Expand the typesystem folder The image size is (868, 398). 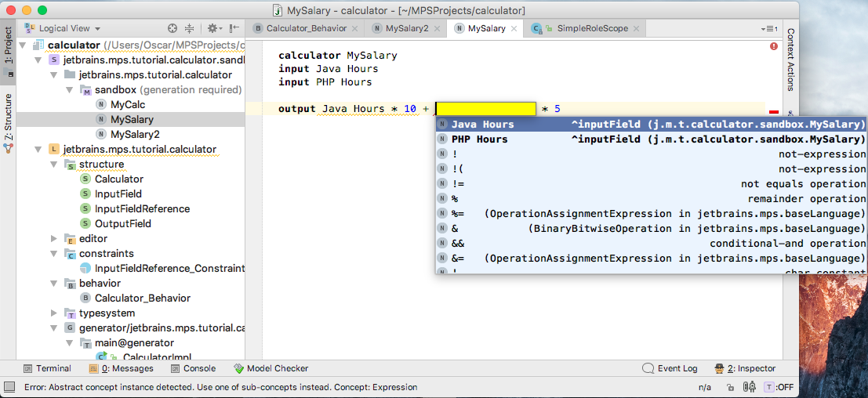click(x=53, y=313)
